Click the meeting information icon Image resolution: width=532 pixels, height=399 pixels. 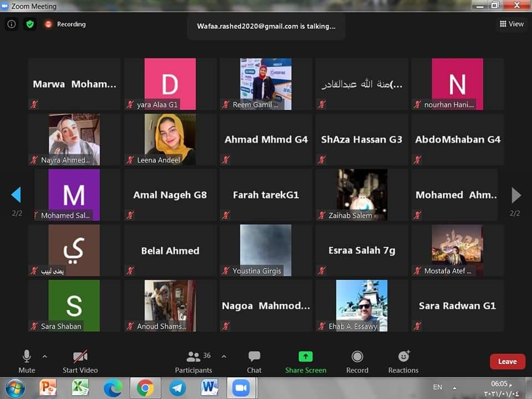(11, 24)
